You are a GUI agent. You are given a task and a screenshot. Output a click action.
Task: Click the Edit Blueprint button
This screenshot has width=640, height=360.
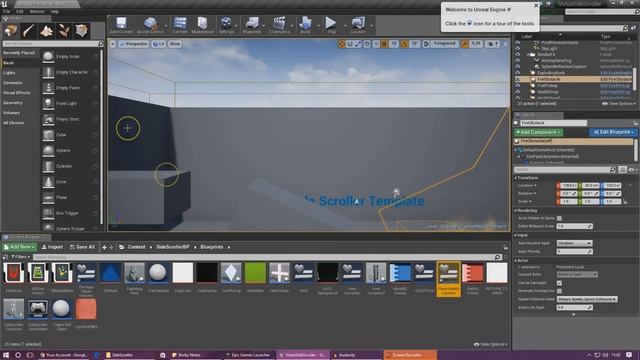click(x=613, y=132)
